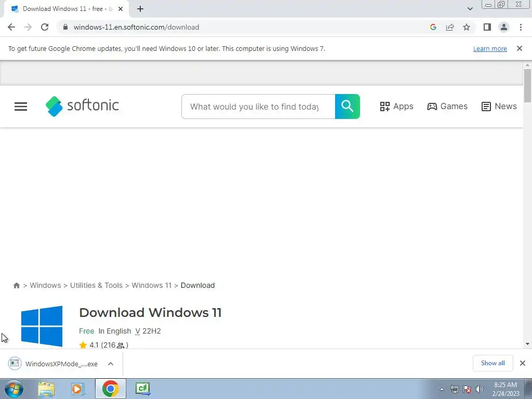Open the Windows breadcrumb link
The image size is (532, 399).
46,285
